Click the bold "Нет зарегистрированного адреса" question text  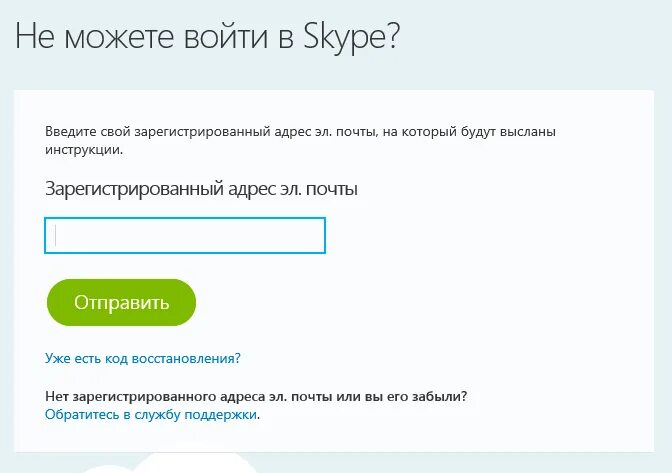tap(256, 396)
